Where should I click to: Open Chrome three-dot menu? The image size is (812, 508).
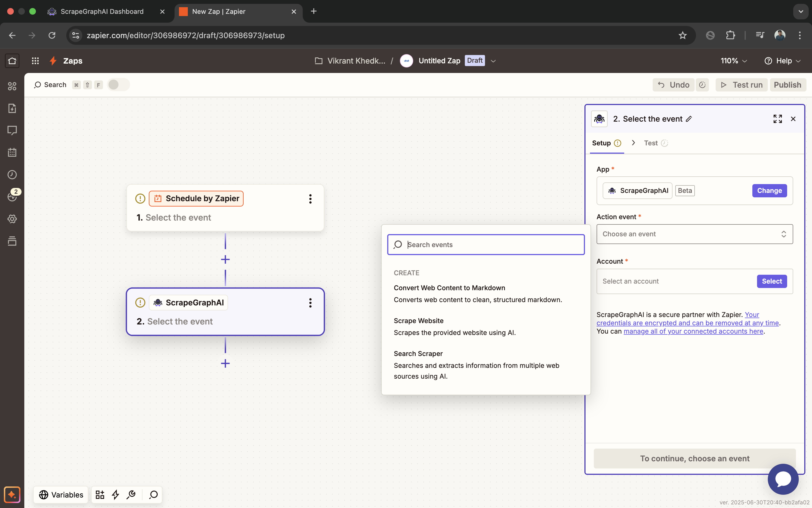[800, 35]
